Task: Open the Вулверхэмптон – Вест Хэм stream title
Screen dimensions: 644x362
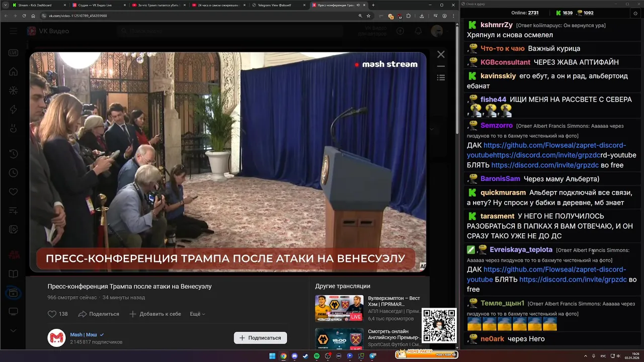Action: (394, 301)
